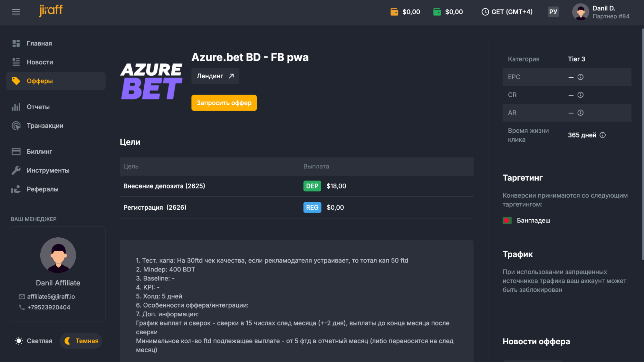Show CR info tooltip icon
Image resolution: width=644 pixels, height=362 pixels.
[x=581, y=95]
